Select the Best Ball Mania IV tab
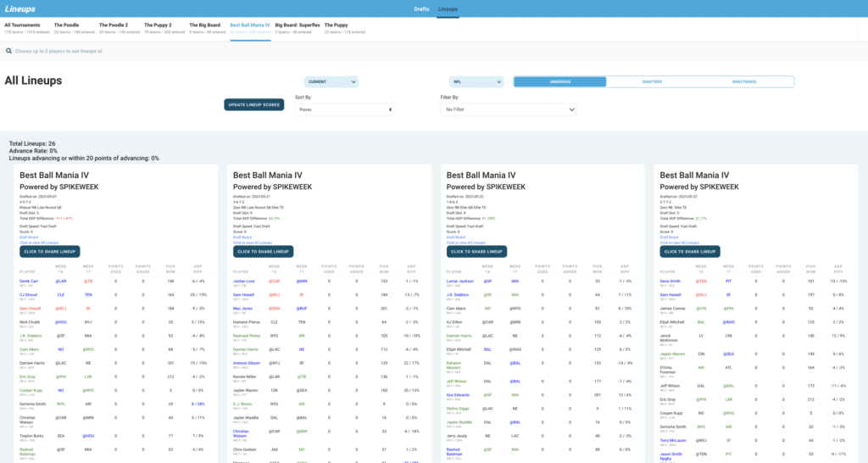 point(250,28)
